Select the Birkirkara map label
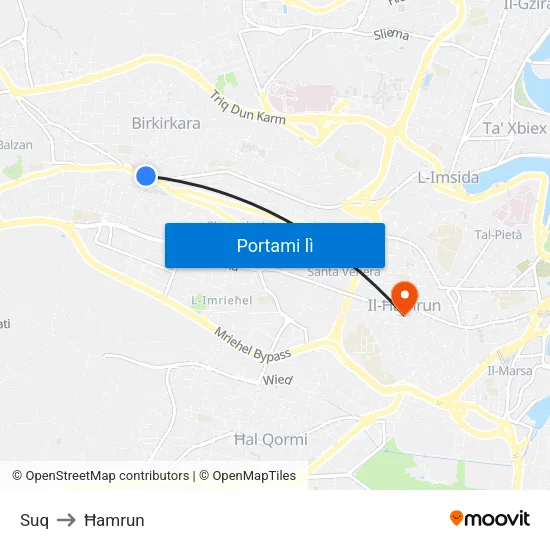Image resolution: width=550 pixels, height=550 pixels. (x=166, y=123)
